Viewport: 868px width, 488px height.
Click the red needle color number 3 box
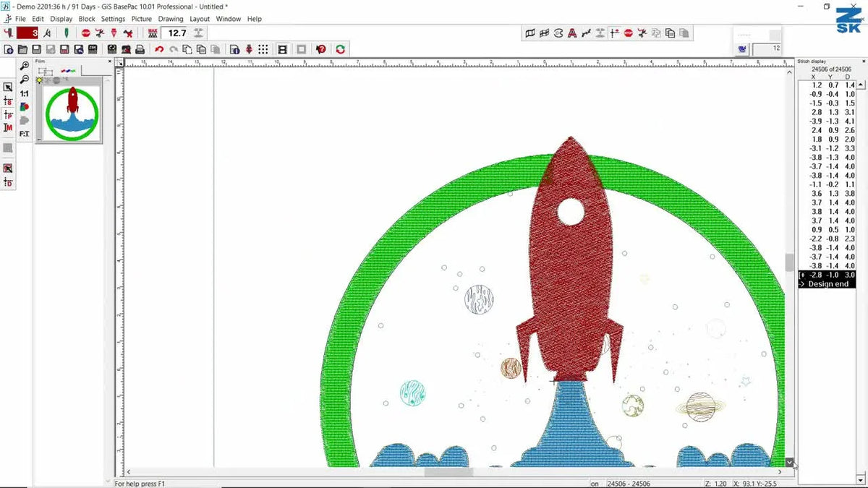pos(27,33)
